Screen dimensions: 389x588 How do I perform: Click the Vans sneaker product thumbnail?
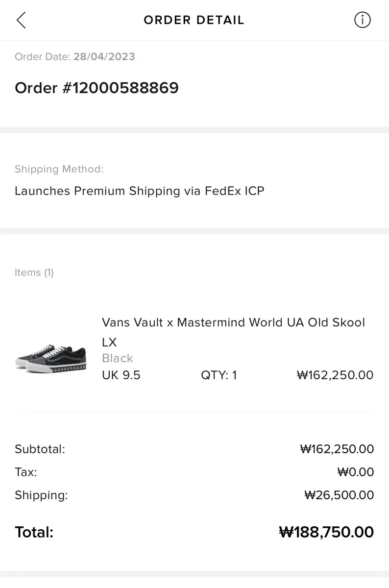(51, 357)
